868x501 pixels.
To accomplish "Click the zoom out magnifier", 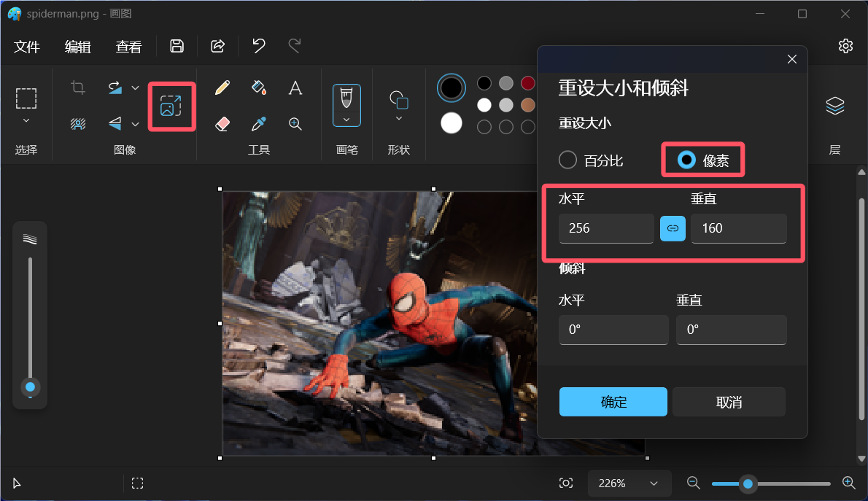I will tap(694, 483).
